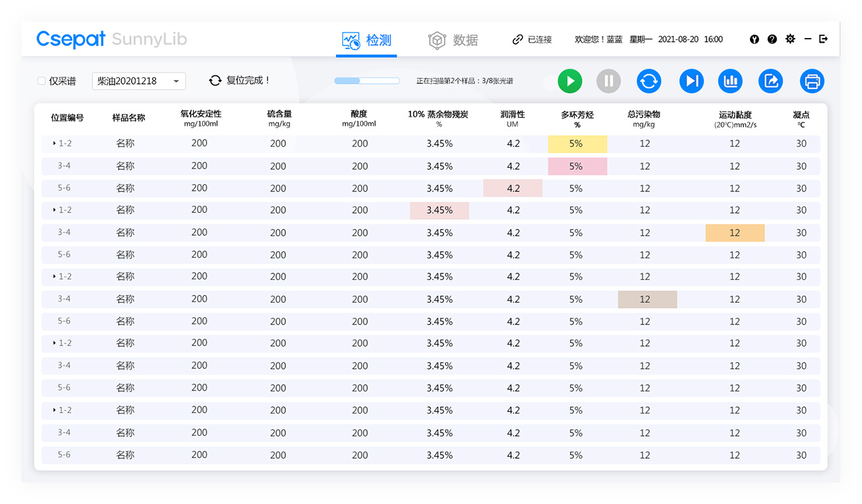862x504 pixels.
Task: Click the export/share icon
Action: tap(771, 81)
